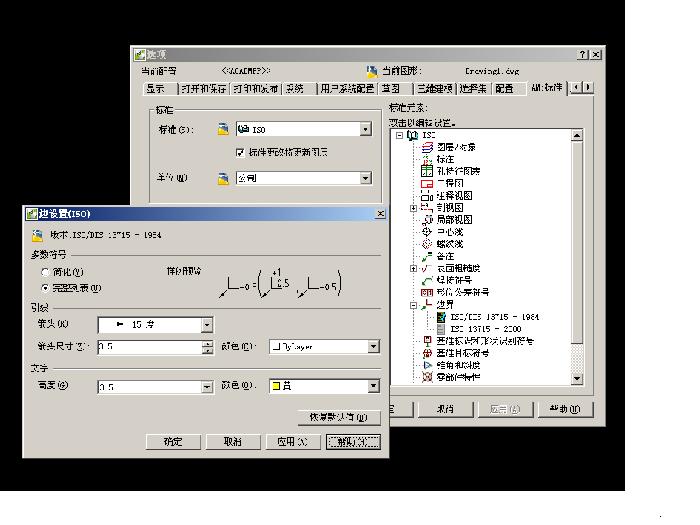This screenshot has width=700, height=525.
Task: Switch to the 三维建模 tab
Action: coord(434,88)
